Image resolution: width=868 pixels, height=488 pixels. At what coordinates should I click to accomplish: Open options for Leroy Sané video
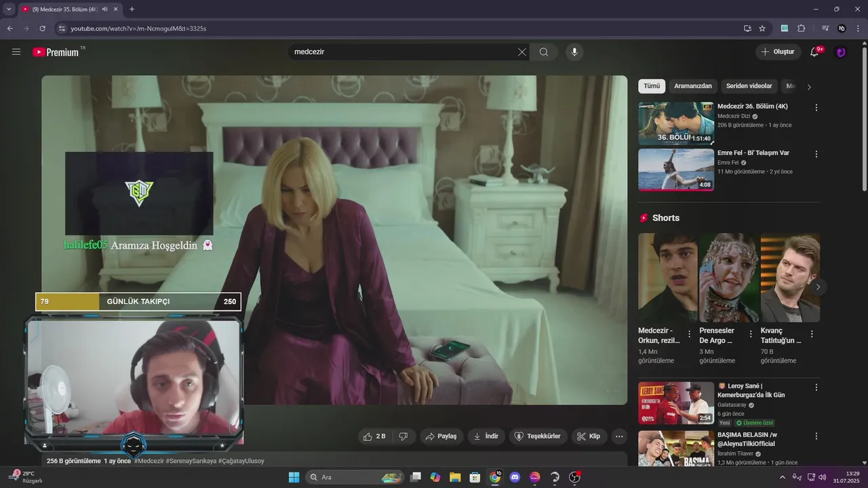click(x=816, y=388)
